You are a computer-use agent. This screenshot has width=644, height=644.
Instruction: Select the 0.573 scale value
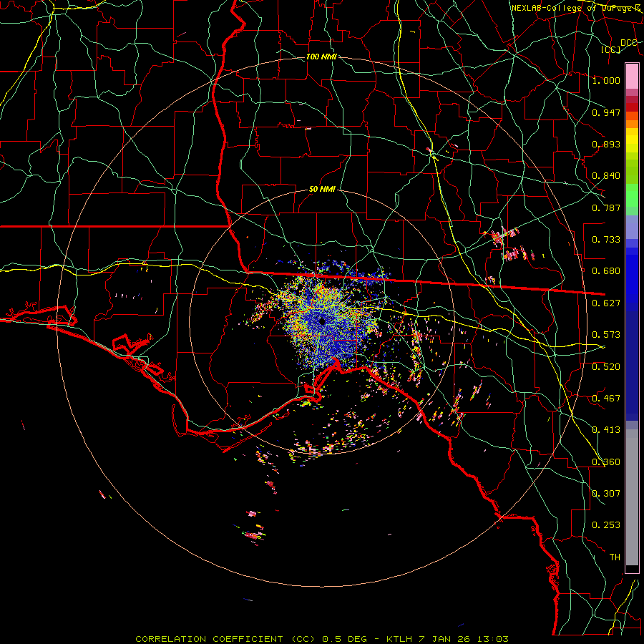point(606,335)
